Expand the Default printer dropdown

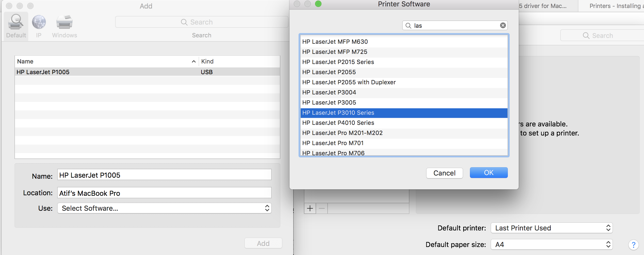pyautogui.click(x=552, y=228)
